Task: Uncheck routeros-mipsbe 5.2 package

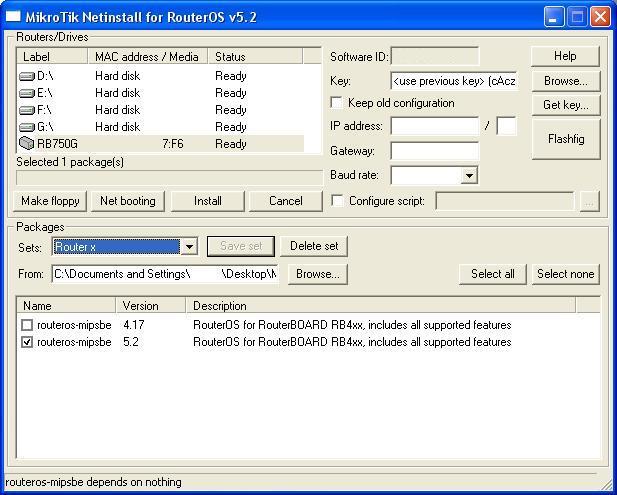Action: [27, 342]
